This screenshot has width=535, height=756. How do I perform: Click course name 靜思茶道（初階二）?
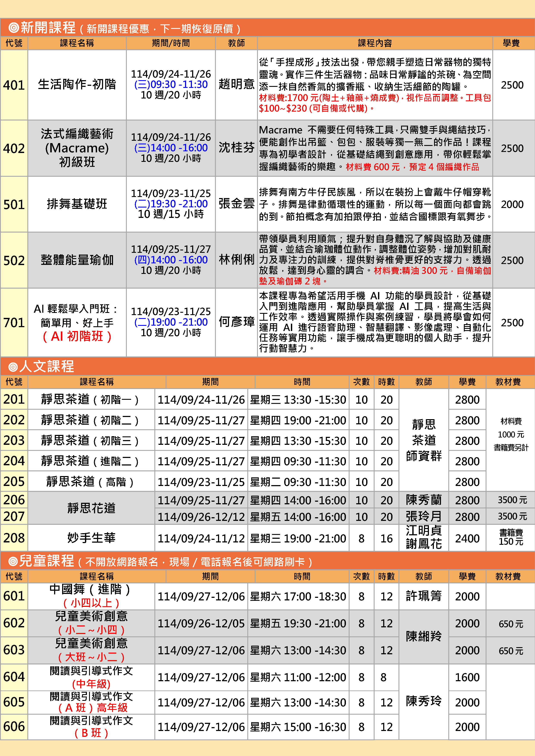90,420
